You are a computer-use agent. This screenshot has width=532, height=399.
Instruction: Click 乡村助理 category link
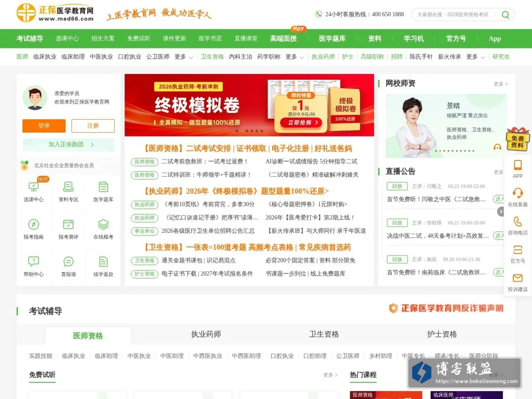pos(381,356)
